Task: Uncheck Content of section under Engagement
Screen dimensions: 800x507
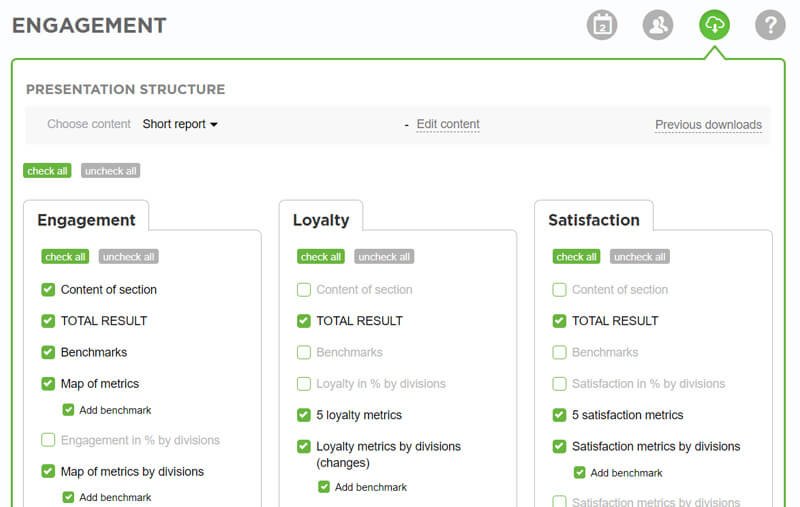Action: 48,290
